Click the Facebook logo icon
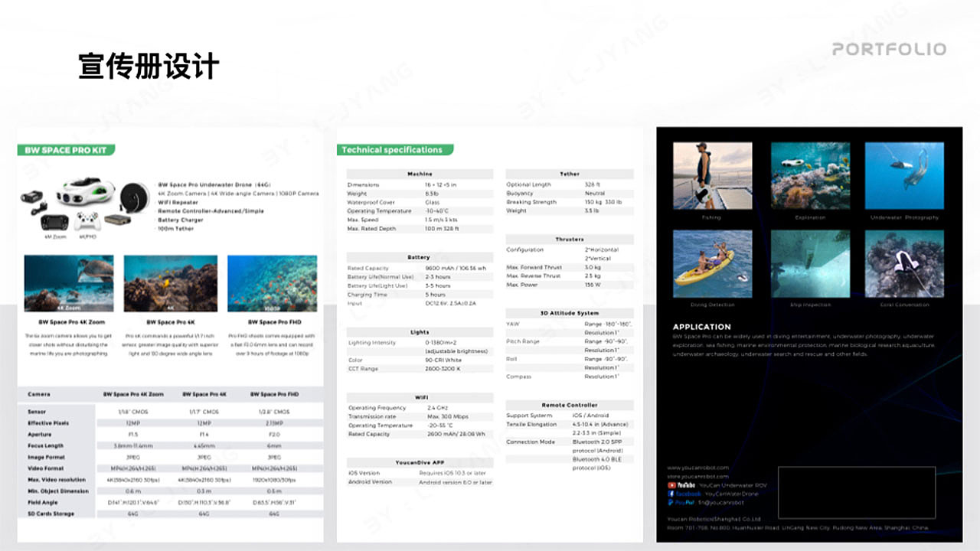Viewport: 980px width, 551px height. (684, 494)
